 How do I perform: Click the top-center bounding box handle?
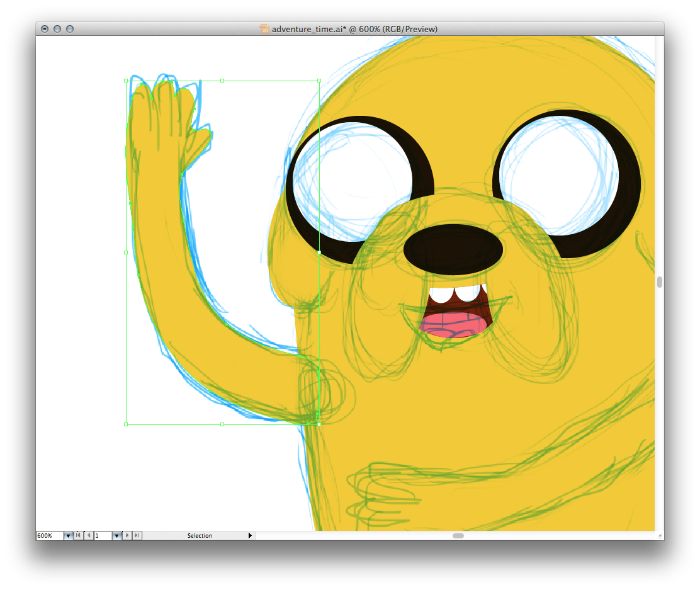click(x=222, y=81)
